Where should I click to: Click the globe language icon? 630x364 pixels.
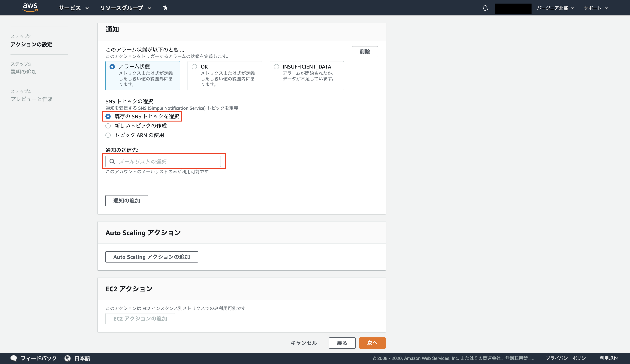68,358
